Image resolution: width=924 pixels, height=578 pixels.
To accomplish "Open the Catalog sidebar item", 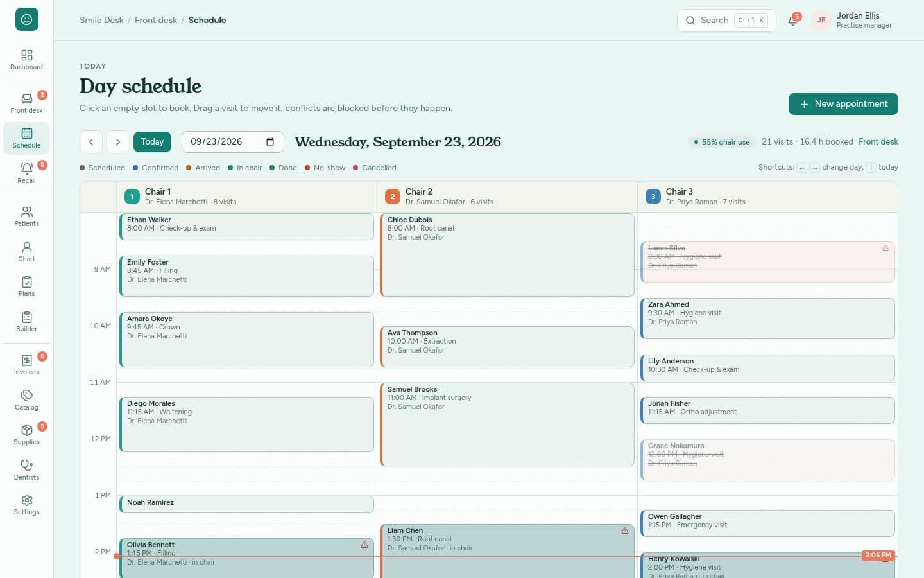I will (26, 400).
